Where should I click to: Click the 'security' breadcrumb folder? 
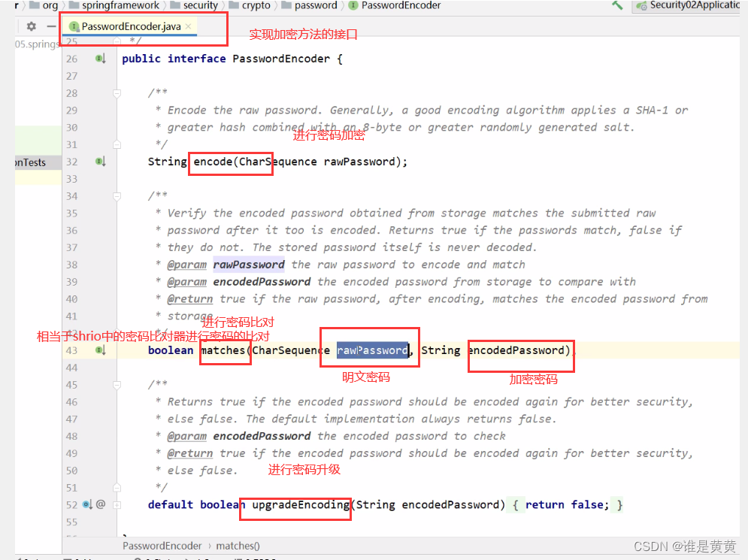click(194, 5)
